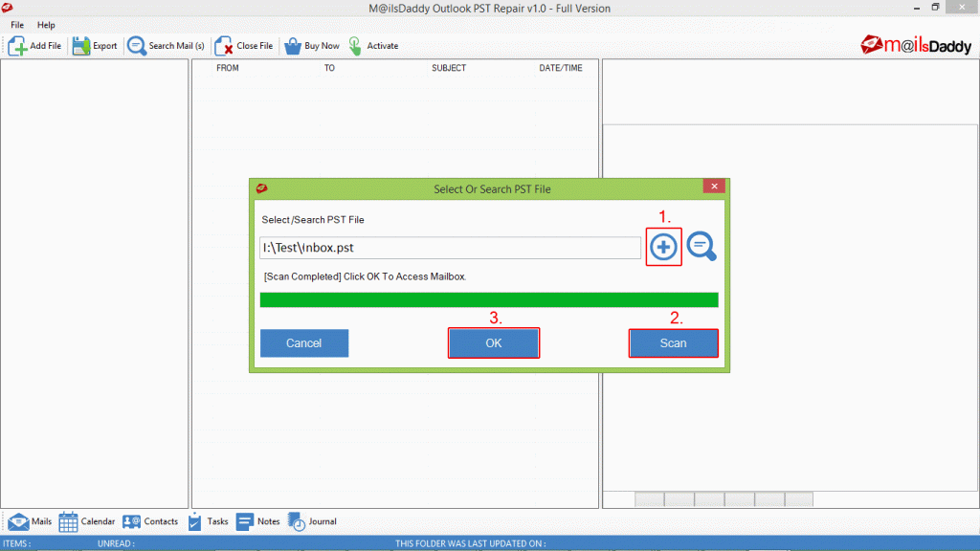Click the plus icon to add PST file

coord(663,247)
